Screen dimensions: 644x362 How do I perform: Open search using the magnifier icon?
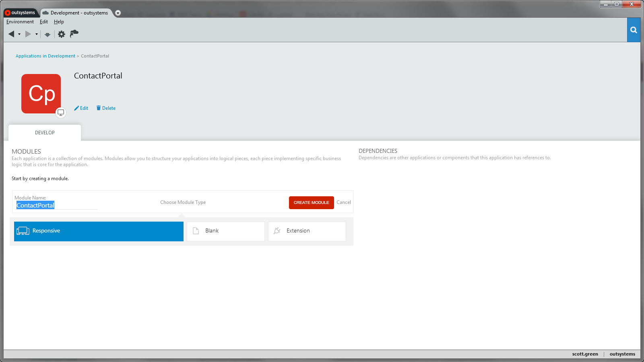(x=634, y=30)
